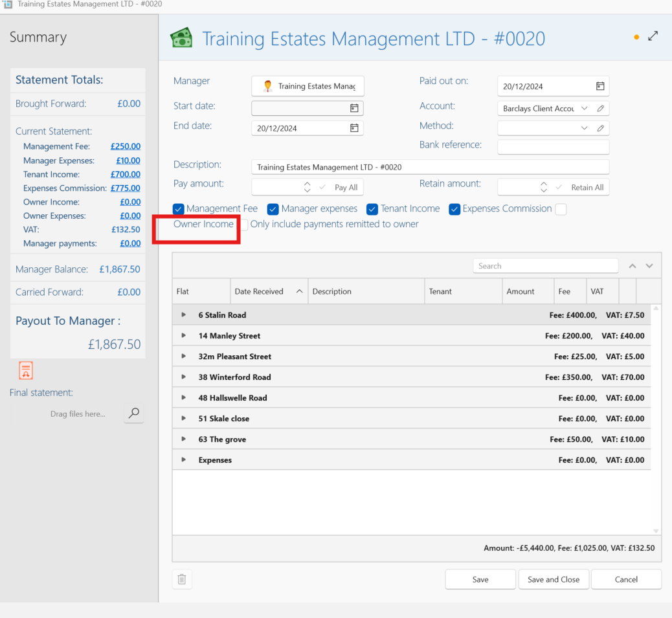Click the Manager field Training Estates
This screenshot has height=618, width=672.
(308, 86)
